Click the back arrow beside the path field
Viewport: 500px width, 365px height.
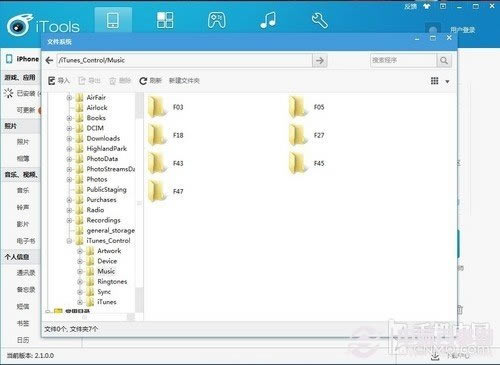(49, 60)
